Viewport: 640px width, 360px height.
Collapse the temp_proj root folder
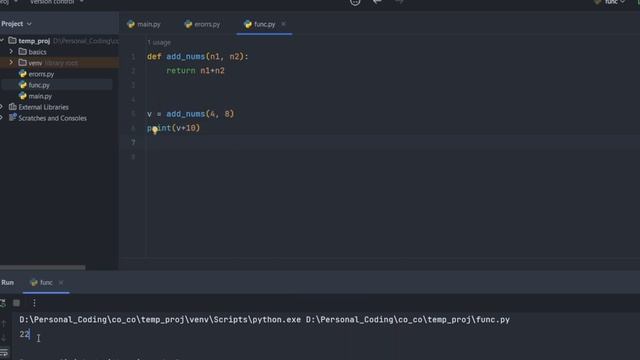(2, 40)
